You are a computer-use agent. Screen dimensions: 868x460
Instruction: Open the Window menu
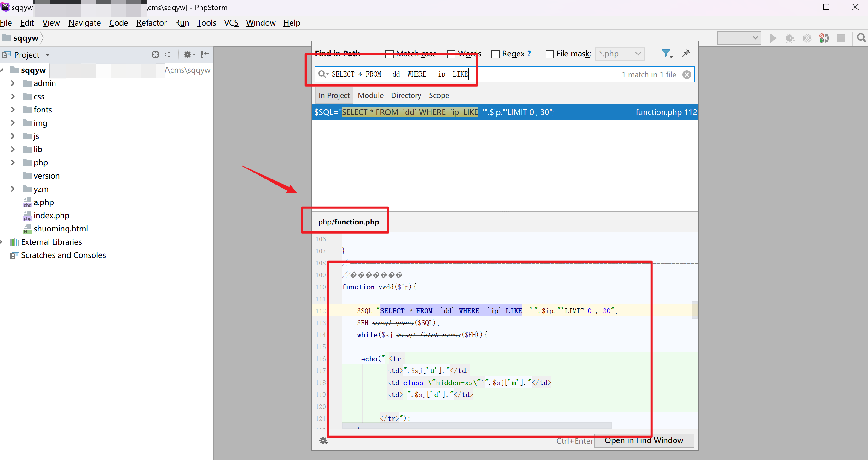(x=260, y=23)
